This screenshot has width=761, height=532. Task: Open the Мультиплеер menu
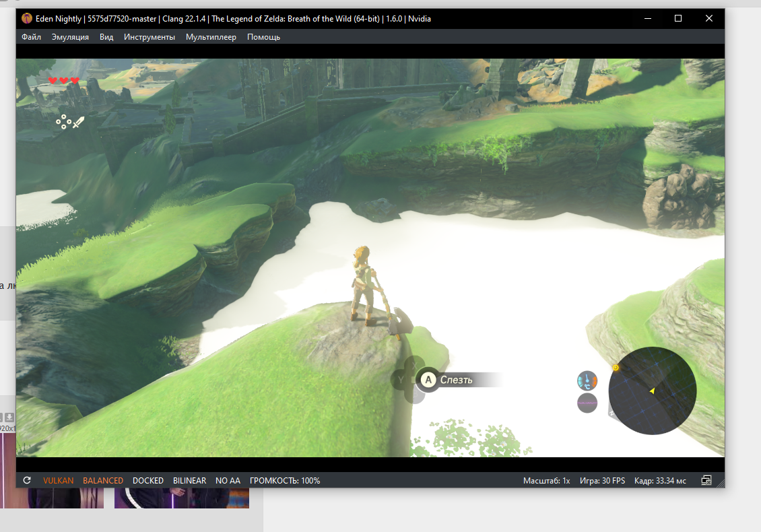tap(211, 37)
